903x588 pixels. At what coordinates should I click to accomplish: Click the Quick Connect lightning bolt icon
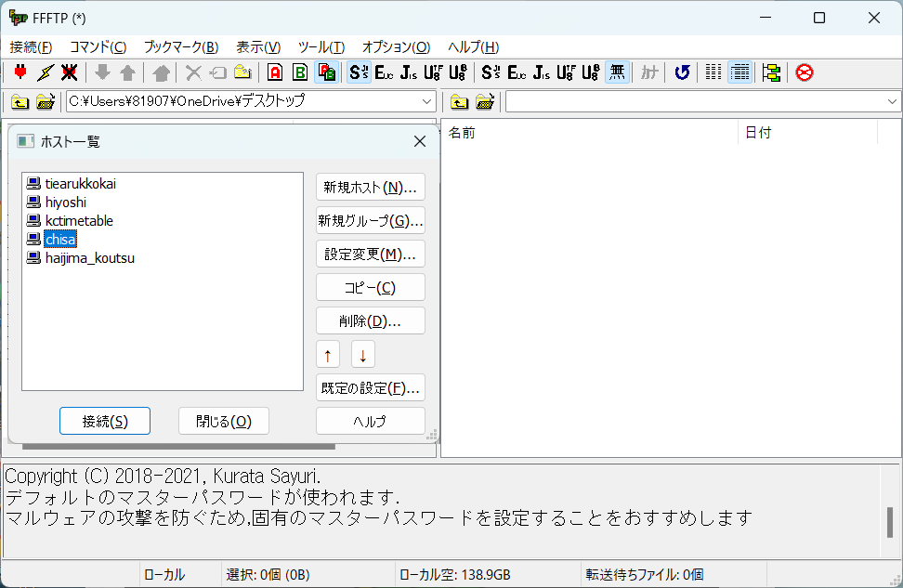coord(44,72)
